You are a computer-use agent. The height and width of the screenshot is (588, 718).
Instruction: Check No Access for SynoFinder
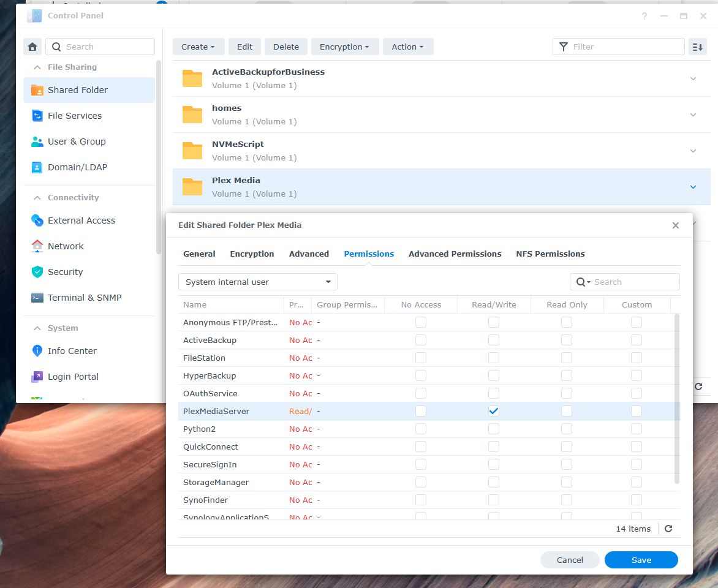pyautogui.click(x=421, y=500)
